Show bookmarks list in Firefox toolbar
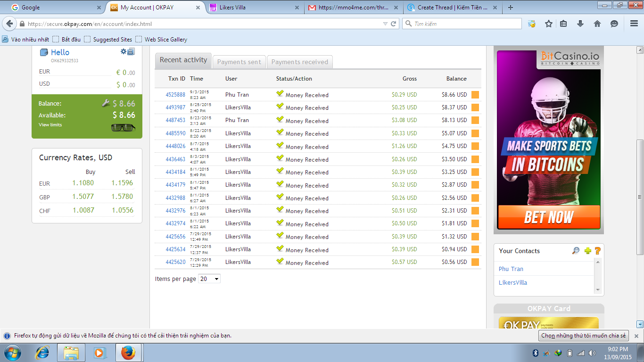The height and width of the screenshot is (362, 644). (563, 24)
